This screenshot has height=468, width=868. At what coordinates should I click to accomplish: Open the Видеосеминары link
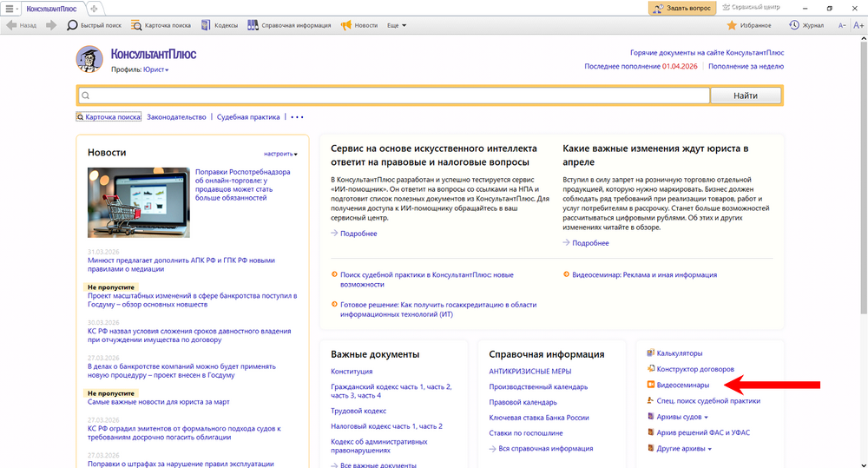[x=683, y=385]
